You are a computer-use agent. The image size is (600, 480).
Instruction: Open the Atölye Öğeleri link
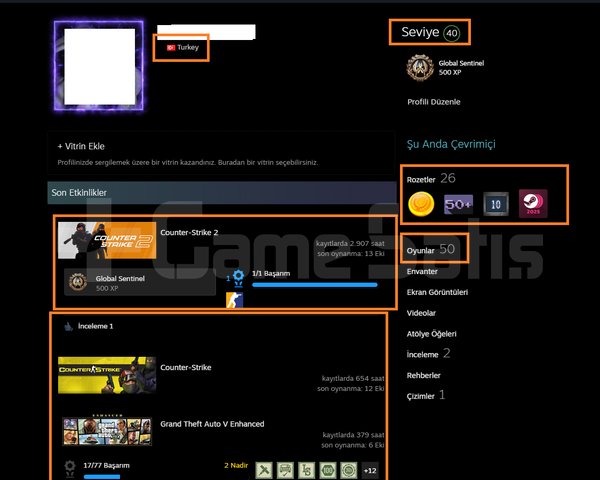tap(431, 334)
